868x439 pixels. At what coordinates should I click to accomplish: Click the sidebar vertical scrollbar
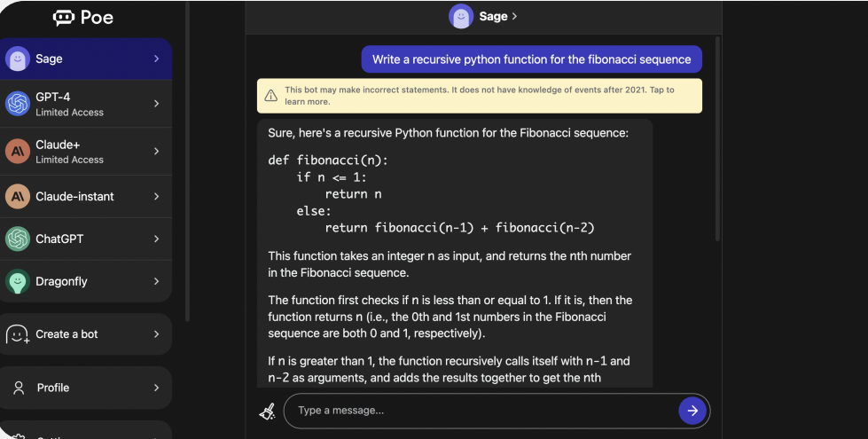(187, 161)
